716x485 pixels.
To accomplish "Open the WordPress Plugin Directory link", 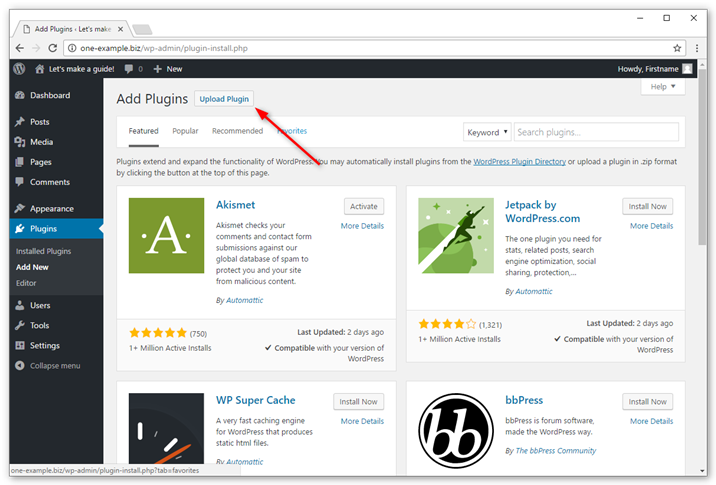I will pos(519,162).
